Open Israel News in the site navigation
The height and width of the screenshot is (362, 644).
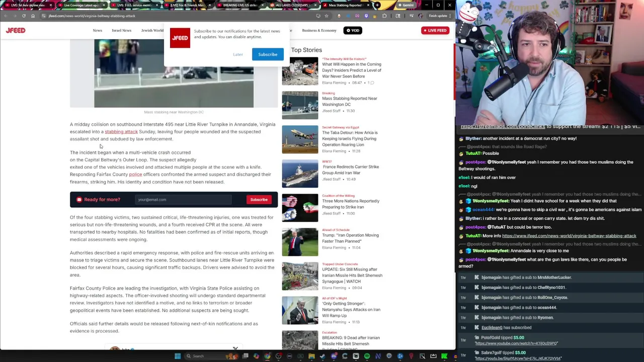point(121,31)
